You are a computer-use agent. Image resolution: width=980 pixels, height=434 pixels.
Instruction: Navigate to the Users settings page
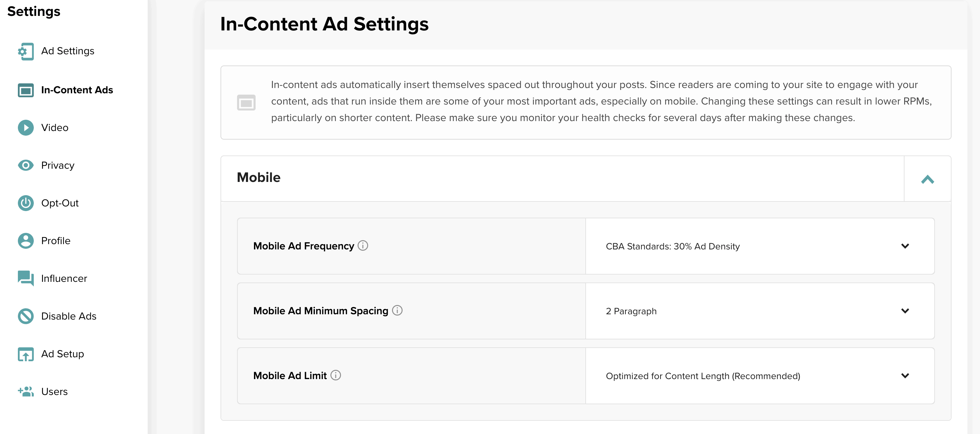click(54, 391)
